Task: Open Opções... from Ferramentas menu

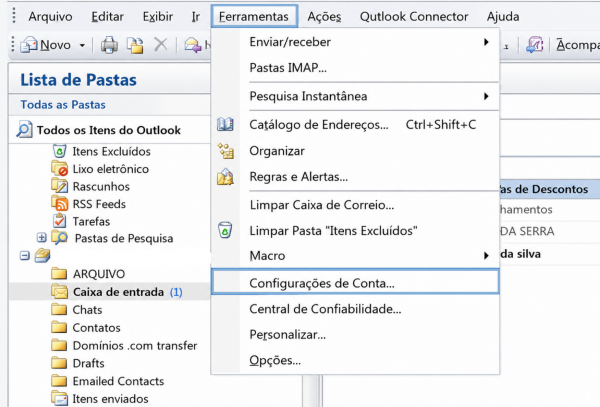Action: coord(355,360)
